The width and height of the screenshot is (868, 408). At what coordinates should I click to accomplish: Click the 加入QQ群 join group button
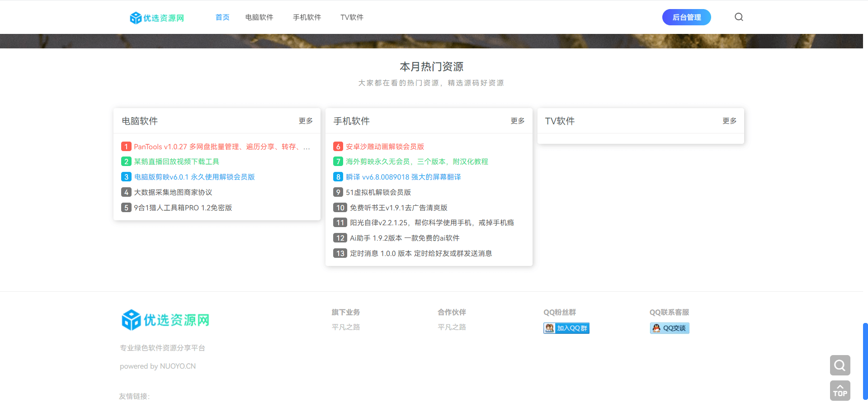tap(566, 328)
